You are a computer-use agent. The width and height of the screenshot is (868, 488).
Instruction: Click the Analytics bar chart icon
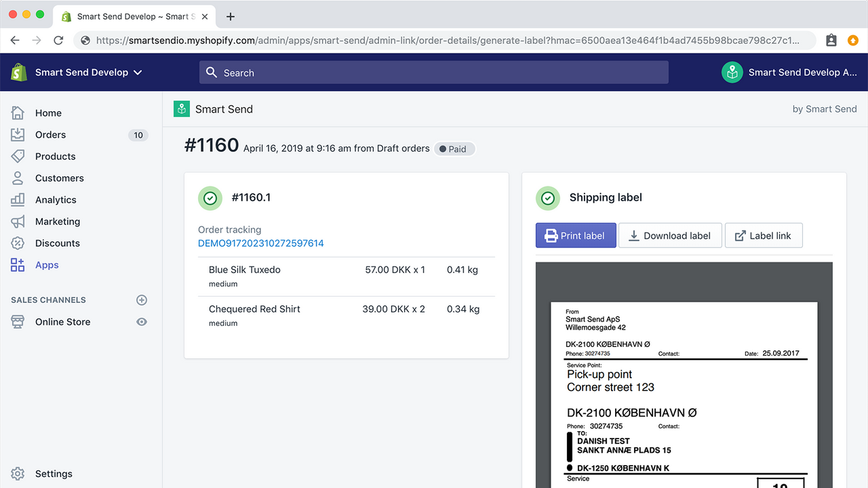(x=18, y=200)
